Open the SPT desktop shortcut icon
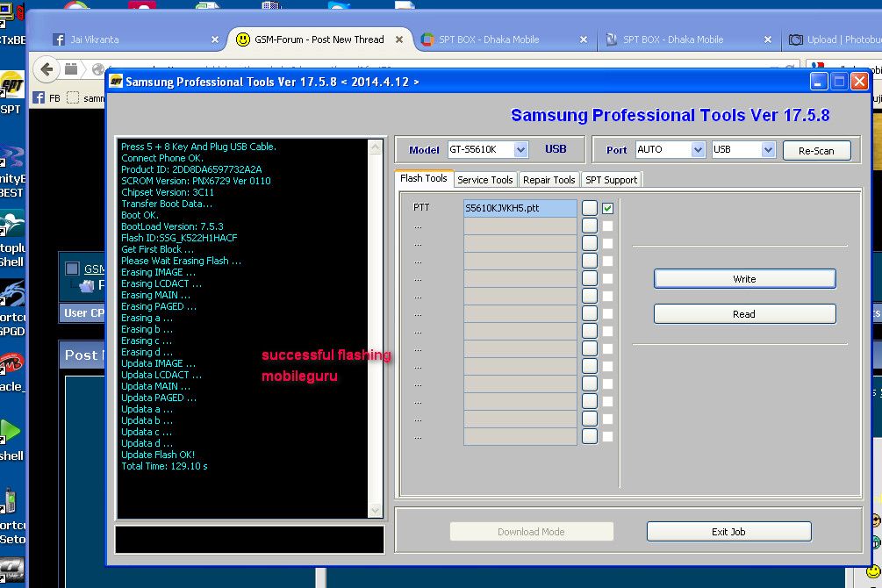 click(x=12, y=93)
